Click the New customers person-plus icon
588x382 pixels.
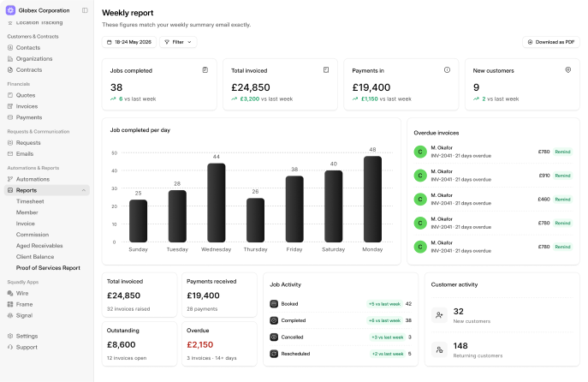pyautogui.click(x=439, y=315)
